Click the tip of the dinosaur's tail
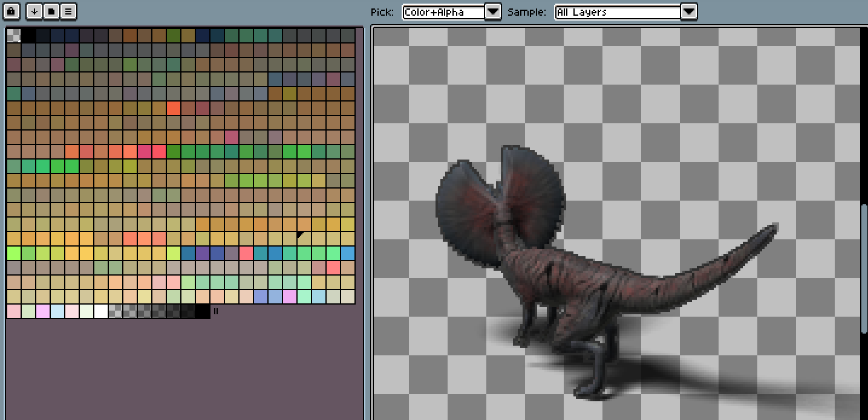The width and height of the screenshot is (868, 420). click(x=773, y=228)
